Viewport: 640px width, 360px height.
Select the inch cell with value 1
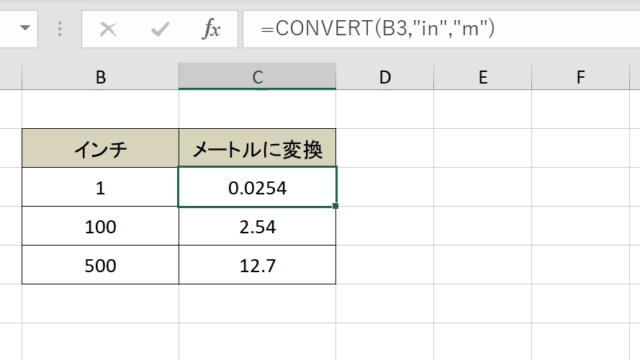[x=100, y=187]
